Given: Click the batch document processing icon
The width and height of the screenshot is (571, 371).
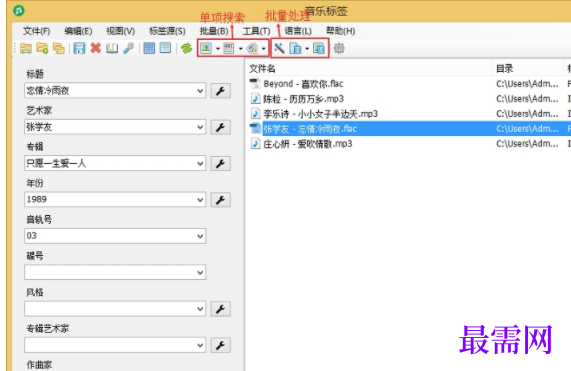Looking at the screenshot, I should coord(295,48).
